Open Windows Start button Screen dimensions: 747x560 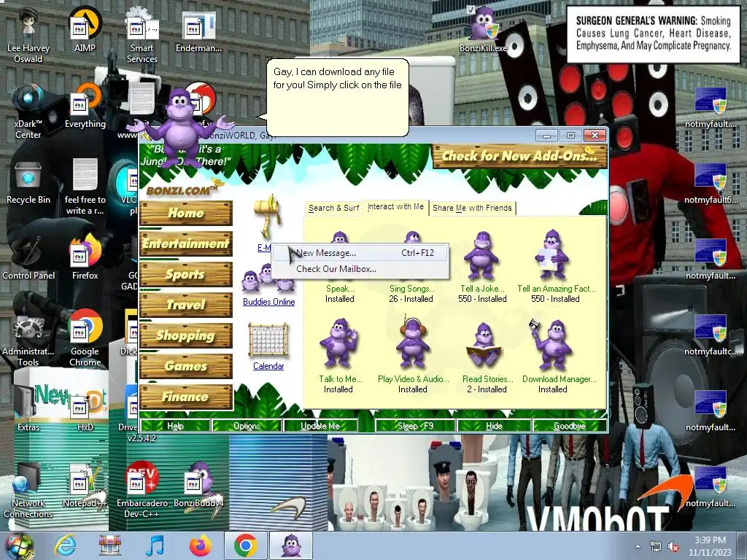coord(19,546)
